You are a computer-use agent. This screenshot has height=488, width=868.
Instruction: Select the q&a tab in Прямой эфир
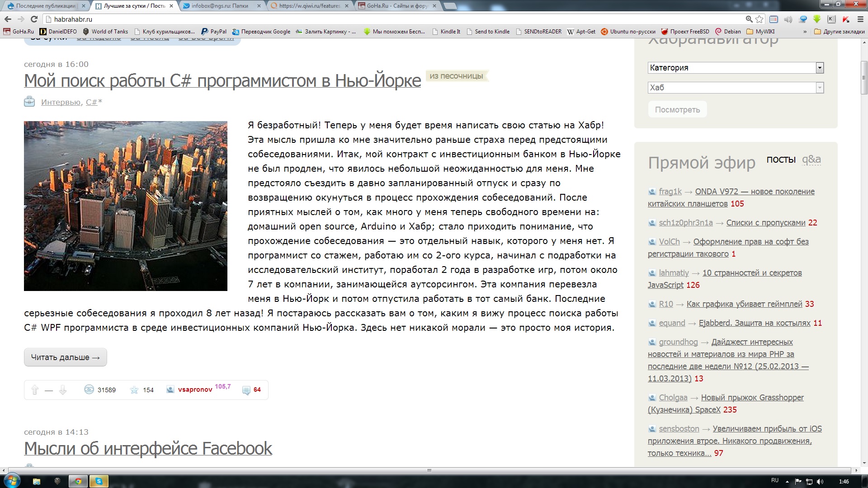pos(811,160)
